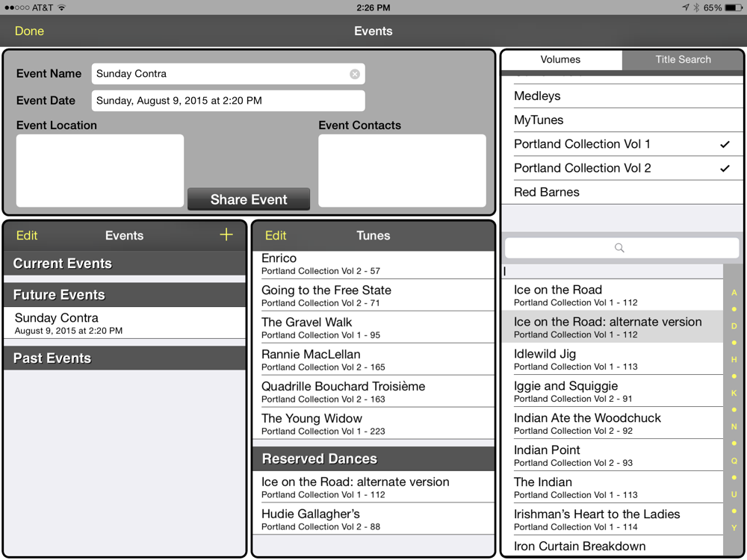The height and width of the screenshot is (560, 747).
Task: Toggle the Portland Collection Vol 1 checkmark
Action: 725,144
